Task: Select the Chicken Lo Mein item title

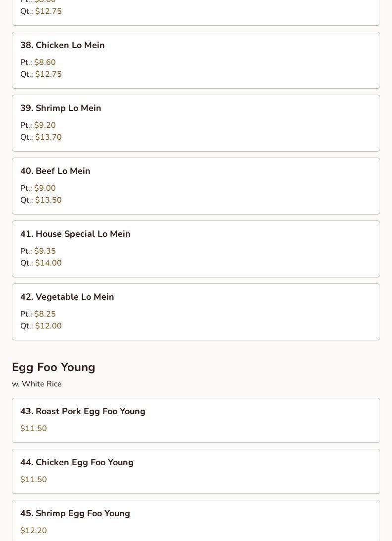Action: coord(62,45)
